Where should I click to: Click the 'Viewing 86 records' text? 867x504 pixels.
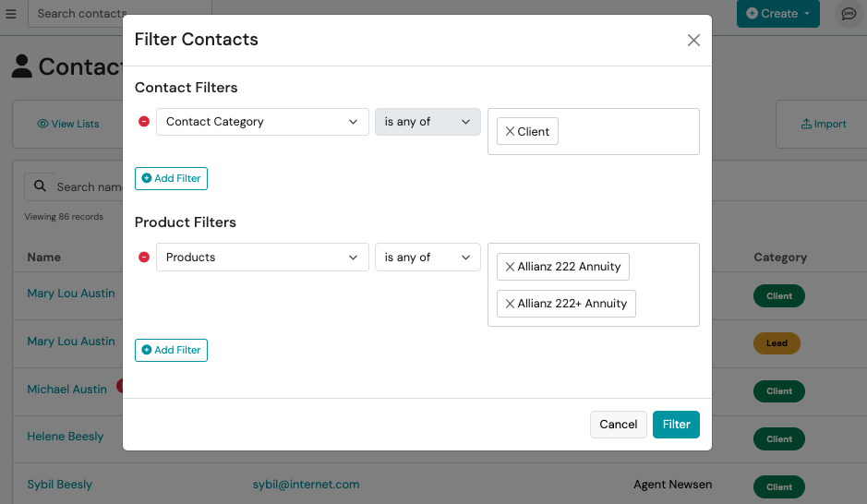tap(64, 217)
